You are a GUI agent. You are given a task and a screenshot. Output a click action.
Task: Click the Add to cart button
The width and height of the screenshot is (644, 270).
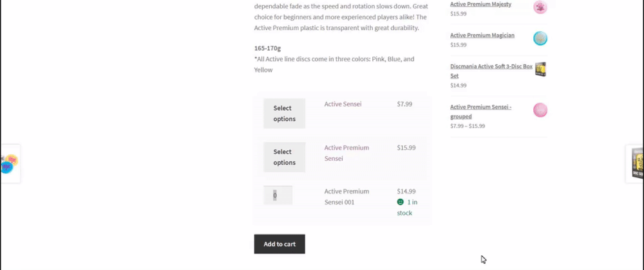coord(279,244)
